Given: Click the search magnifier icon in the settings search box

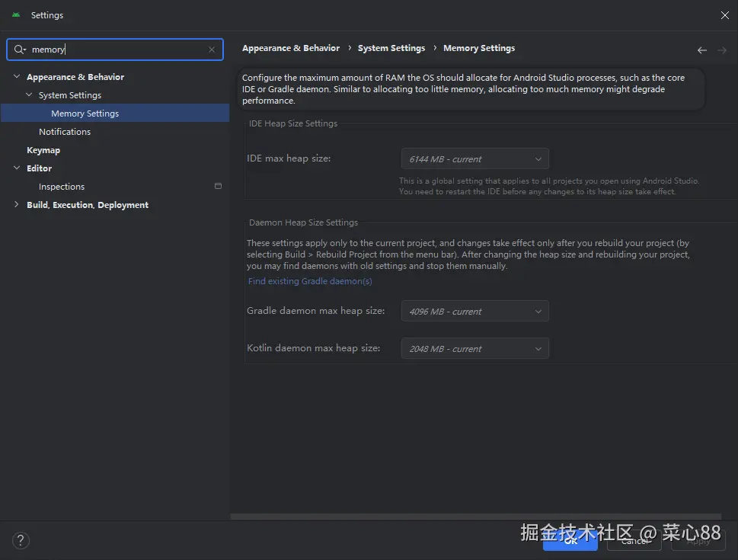Looking at the screenshot, I should (x=20, y=50).
